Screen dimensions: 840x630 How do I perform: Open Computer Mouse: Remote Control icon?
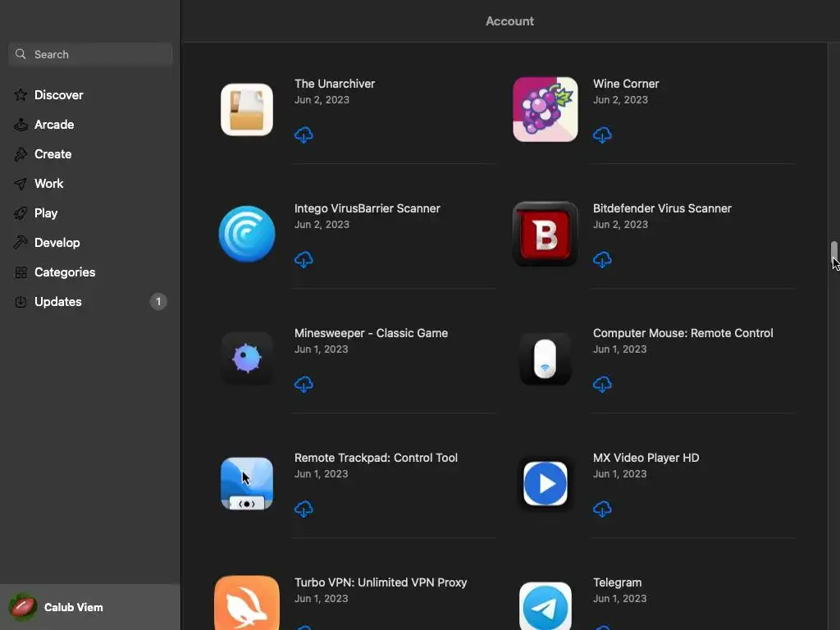tap(546, 358)
